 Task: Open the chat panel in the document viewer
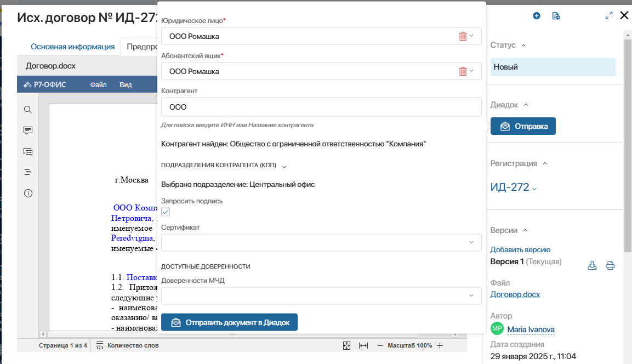coord(27,151)
